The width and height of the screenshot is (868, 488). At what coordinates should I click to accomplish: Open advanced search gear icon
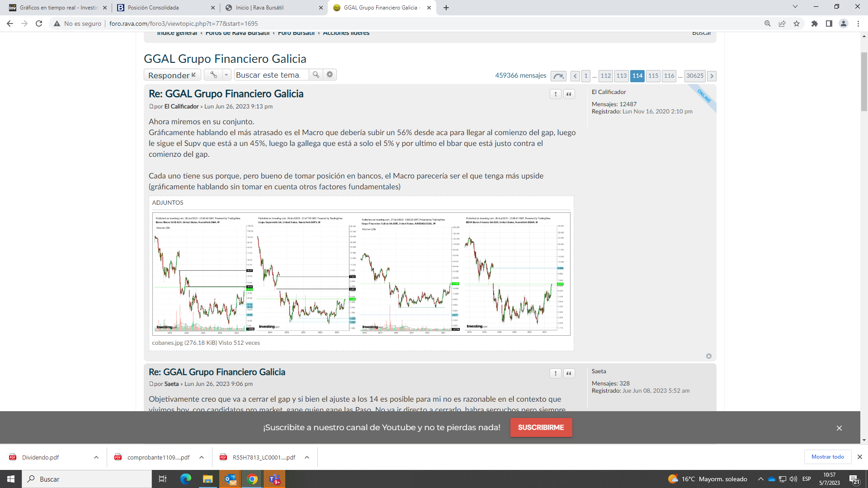[330, 75]
